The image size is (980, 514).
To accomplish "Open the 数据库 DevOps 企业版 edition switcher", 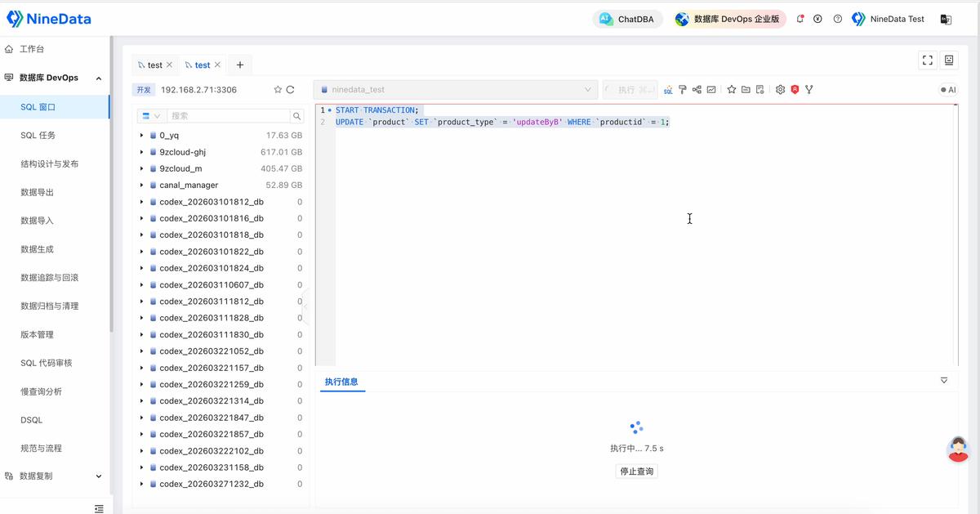I will tap(729, 20).
